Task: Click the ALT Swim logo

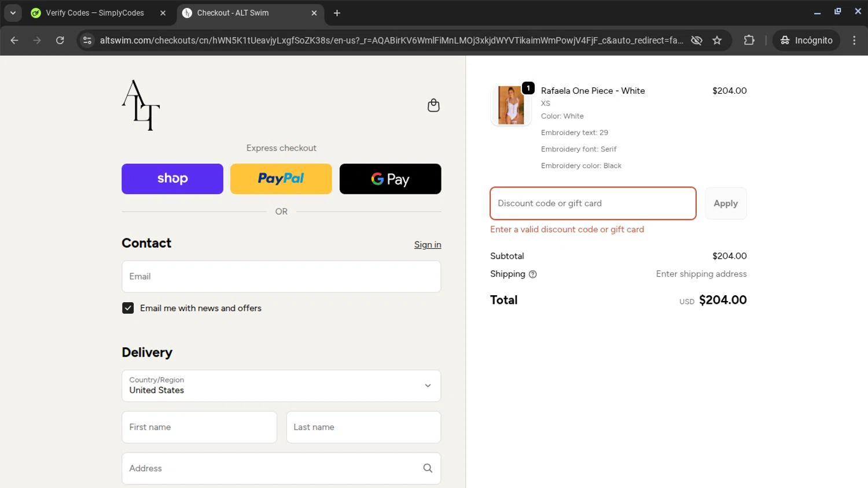Action: [x=141, y=105]
